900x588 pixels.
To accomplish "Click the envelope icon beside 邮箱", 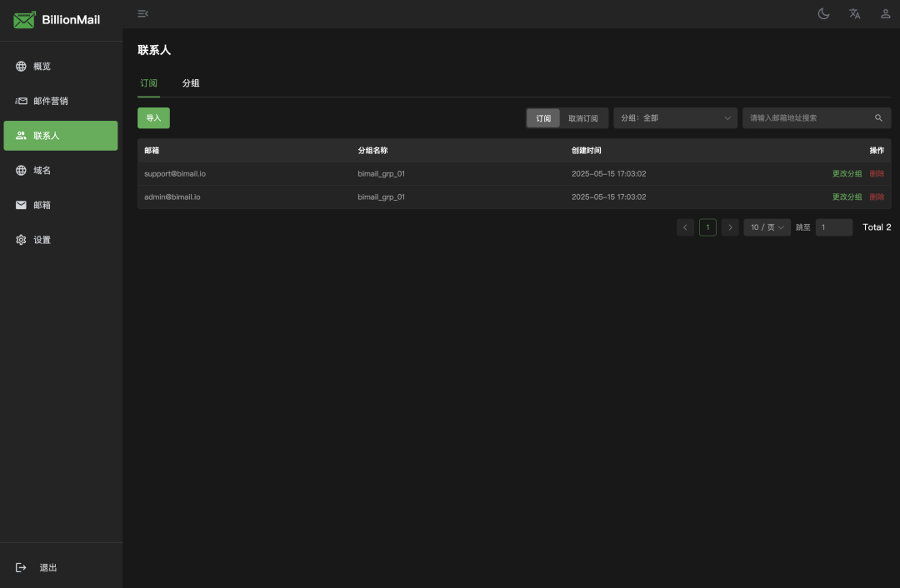I will [21, 205].
